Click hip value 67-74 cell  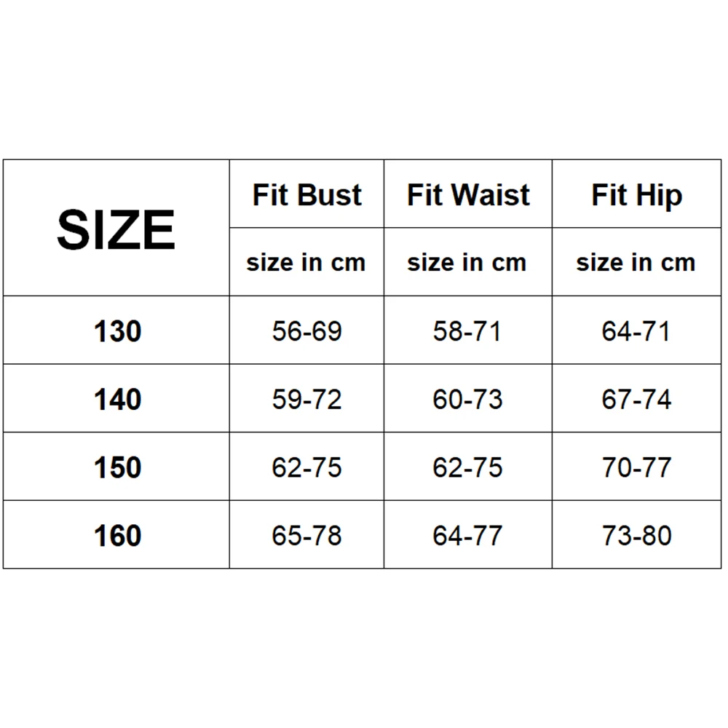pyautogui.click(x=636, y=399)
